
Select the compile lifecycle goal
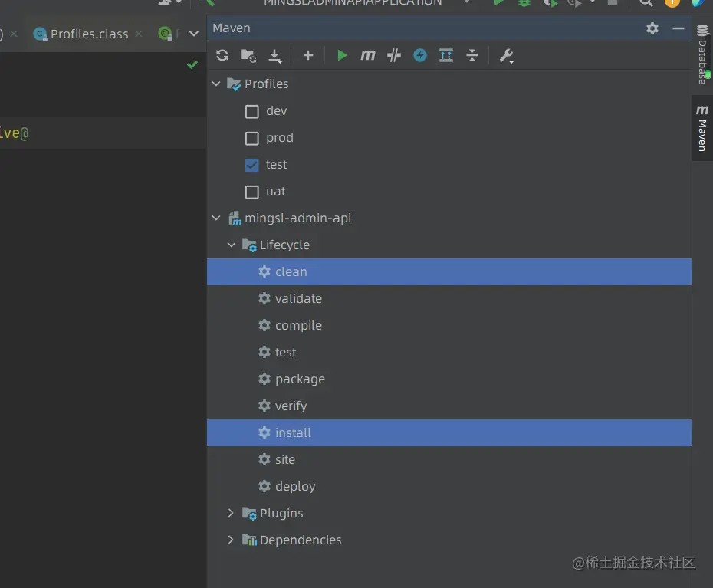click(449, 326)
